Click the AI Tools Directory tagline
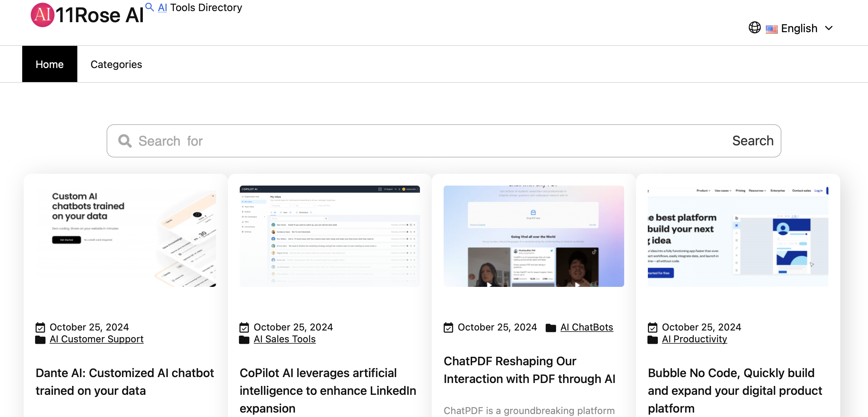The image size is (868, 417). (x=200, y=7)
